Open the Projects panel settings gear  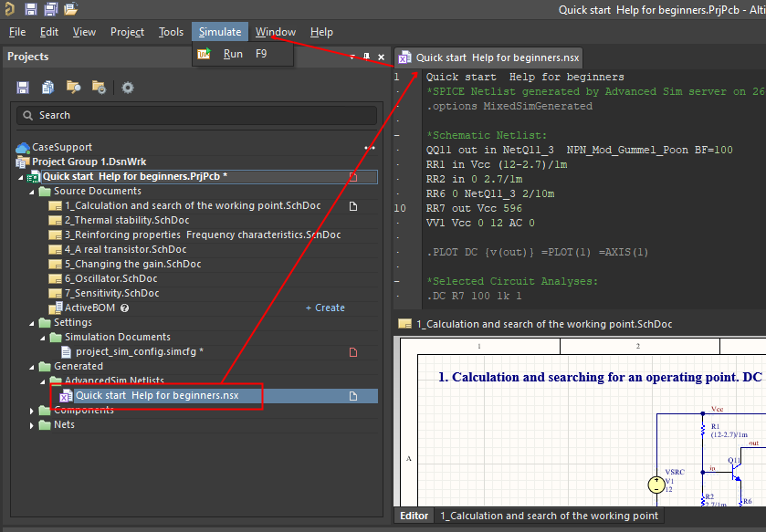[128, 88]
